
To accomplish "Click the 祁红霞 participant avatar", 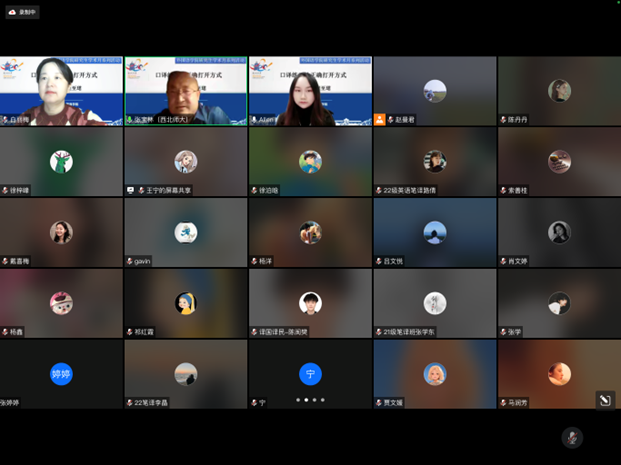I will [x=185, y=302].
